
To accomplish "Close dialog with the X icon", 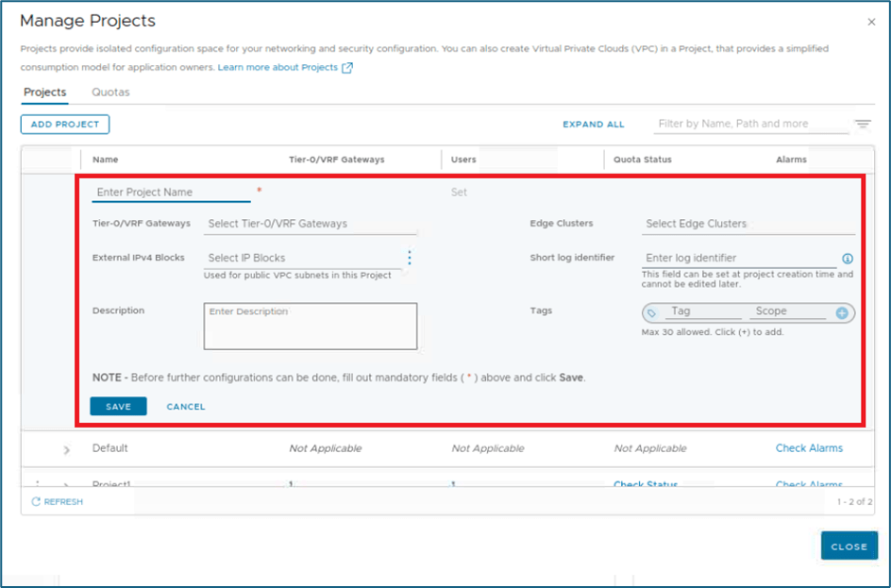I will [870, 22].
